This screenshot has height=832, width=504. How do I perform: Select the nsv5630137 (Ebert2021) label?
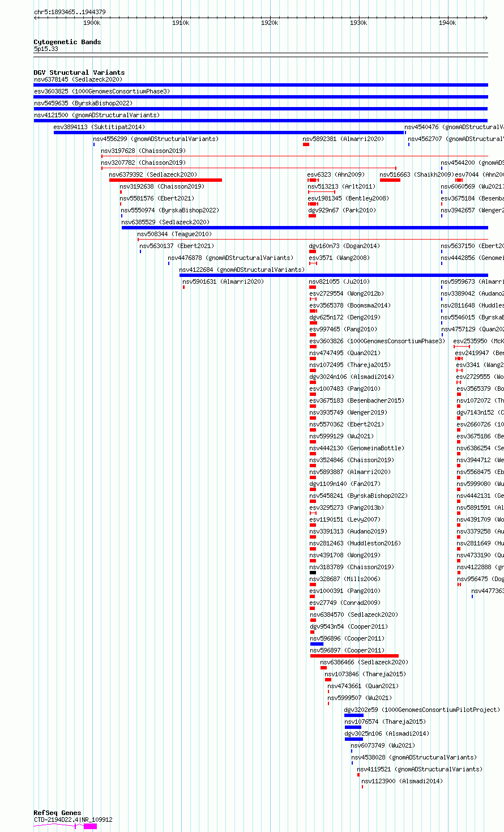[177, 246]
